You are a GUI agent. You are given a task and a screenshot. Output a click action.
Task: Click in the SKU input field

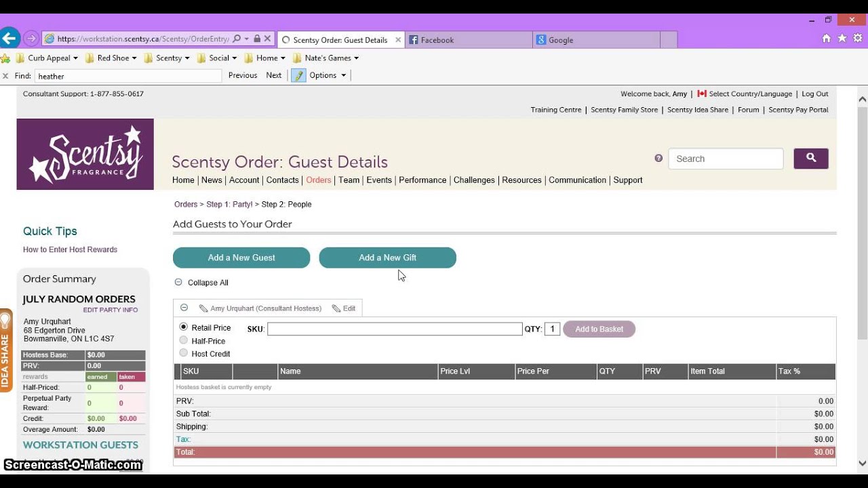[x=395, y=329]
